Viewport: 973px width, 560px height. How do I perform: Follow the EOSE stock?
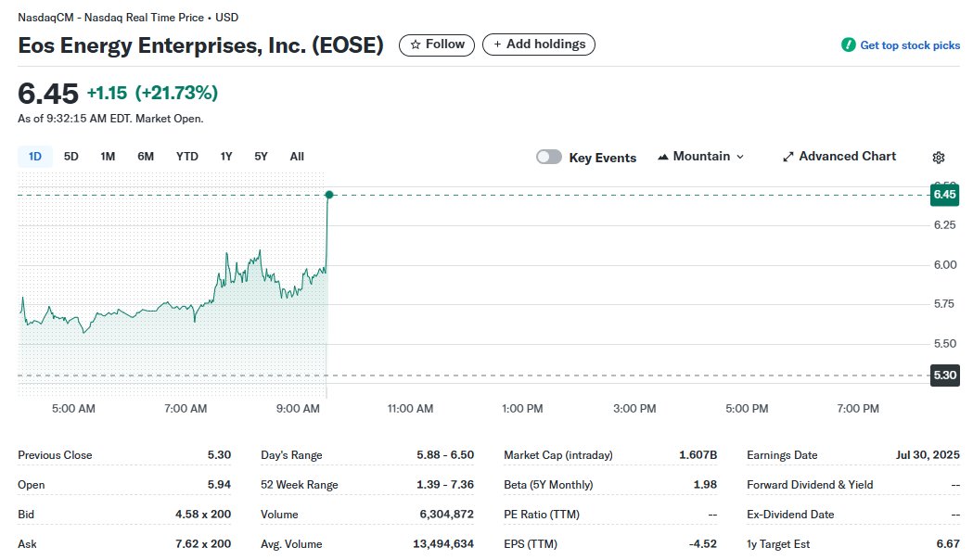point(437,45)
